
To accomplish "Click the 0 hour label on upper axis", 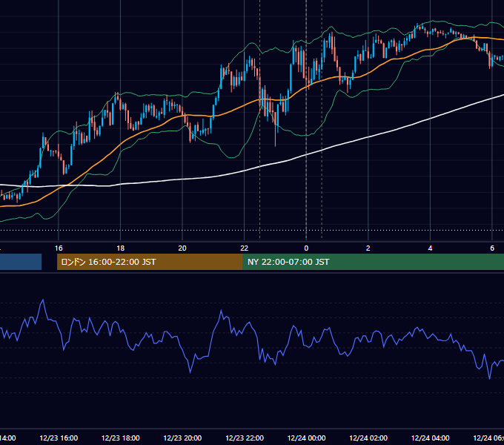I will (x=306, y=248).
